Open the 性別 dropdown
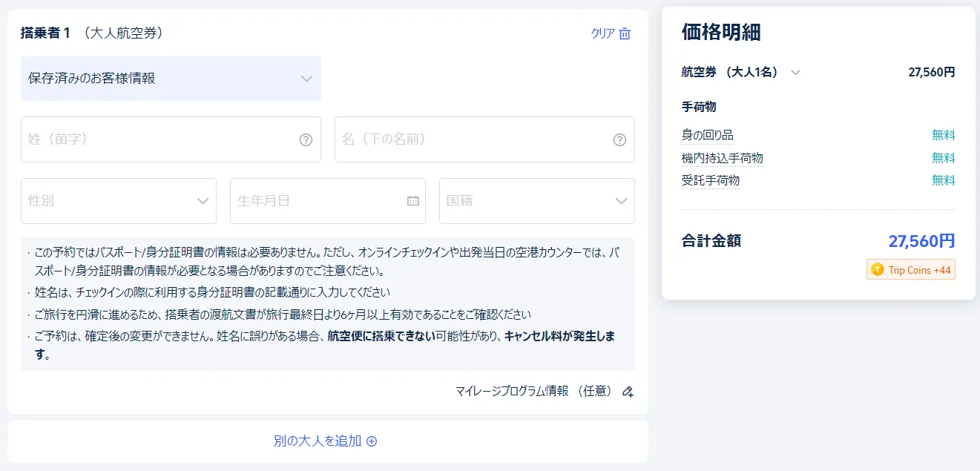The width and height of the screenshot is (980, 471). (119, 201)
